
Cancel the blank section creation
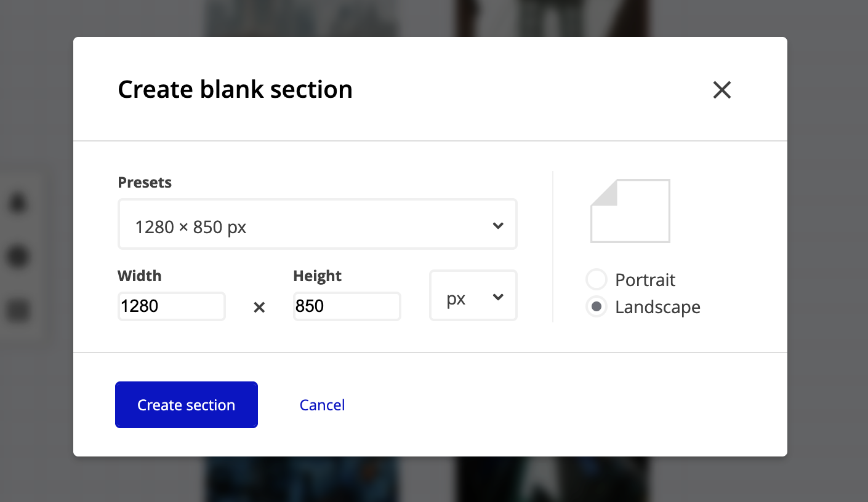[322, 405]
